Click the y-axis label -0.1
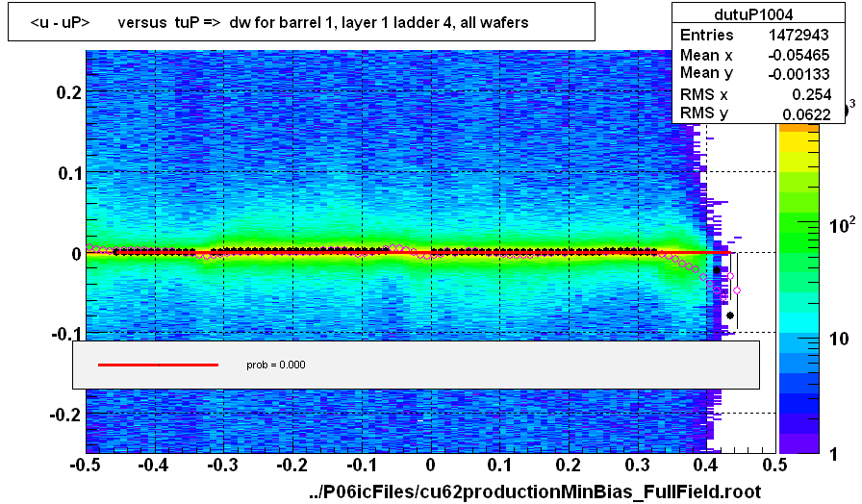This screenshot has width=862, height=504. pyautogui.click(x=66, y=334)
